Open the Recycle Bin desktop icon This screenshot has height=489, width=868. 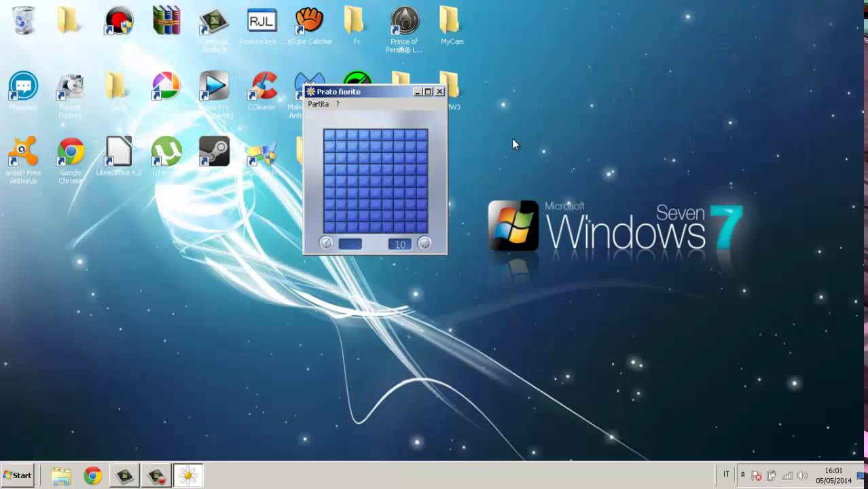click(x=24, y=20)
